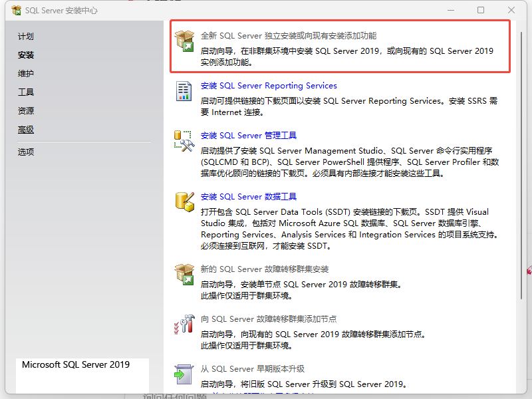Click the add node to cluster tools icon

coord(184,324)
